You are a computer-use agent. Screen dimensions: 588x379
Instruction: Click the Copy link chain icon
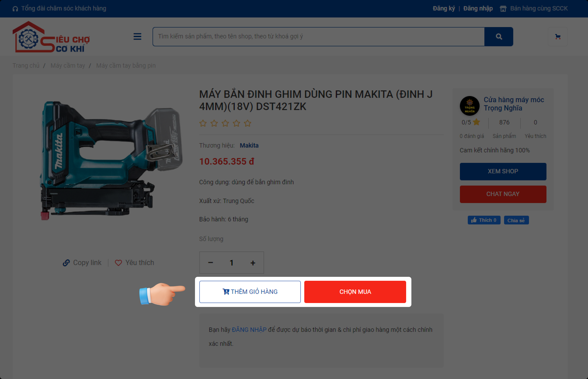tap(66, 263)
